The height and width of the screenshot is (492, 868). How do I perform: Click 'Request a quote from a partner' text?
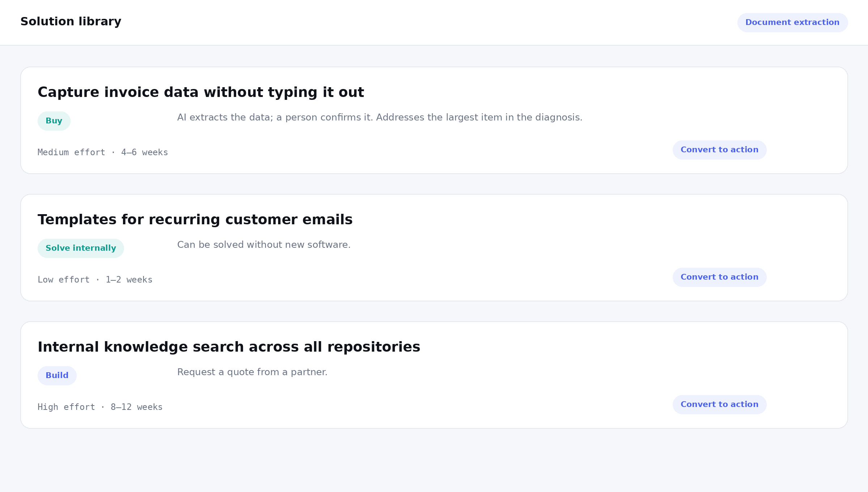(252, 372)
